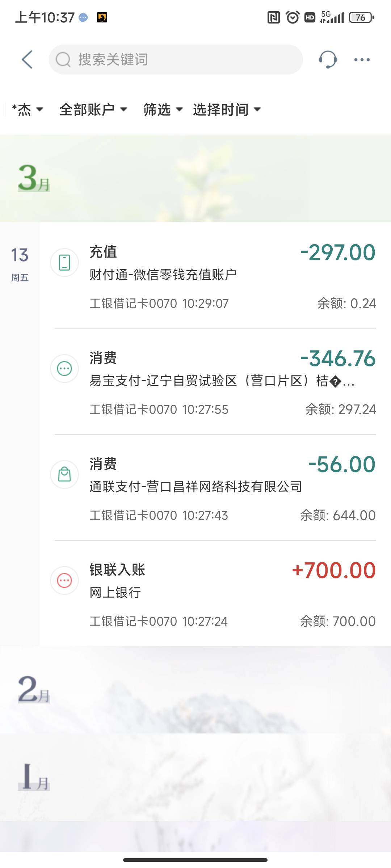
Task: Open the three-dot more options menu
Action: click(x=362, y=60)
